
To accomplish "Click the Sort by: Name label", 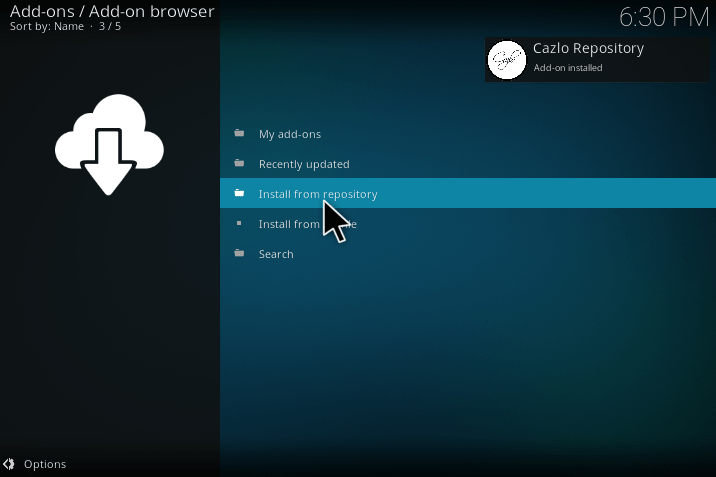I will pyautogui.click(x=47, y=26).
